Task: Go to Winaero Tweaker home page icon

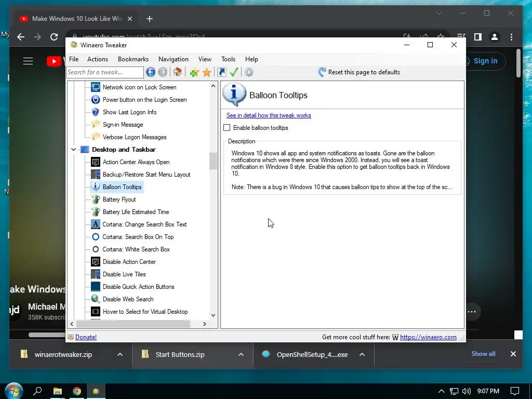Action: 178,72
